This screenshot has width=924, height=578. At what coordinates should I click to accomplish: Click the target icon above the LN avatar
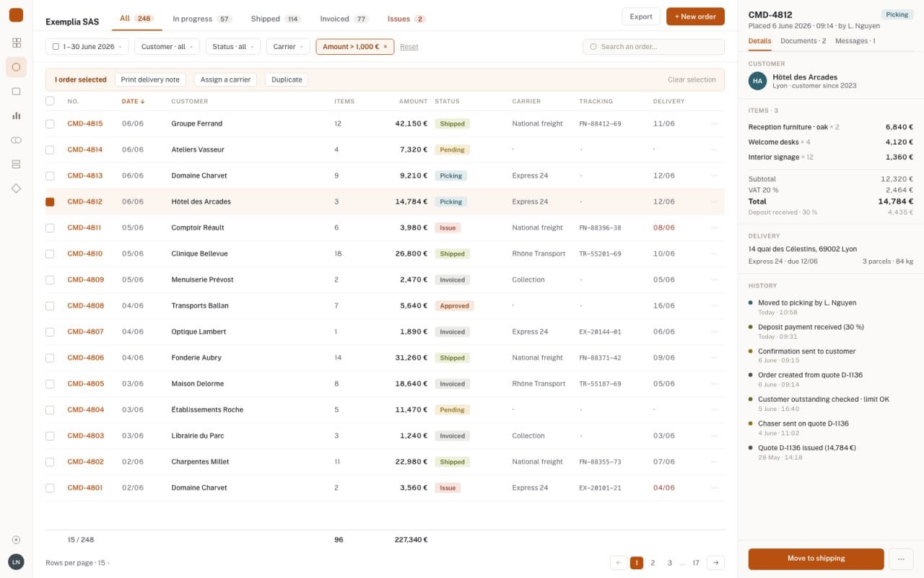coord(16,540)
